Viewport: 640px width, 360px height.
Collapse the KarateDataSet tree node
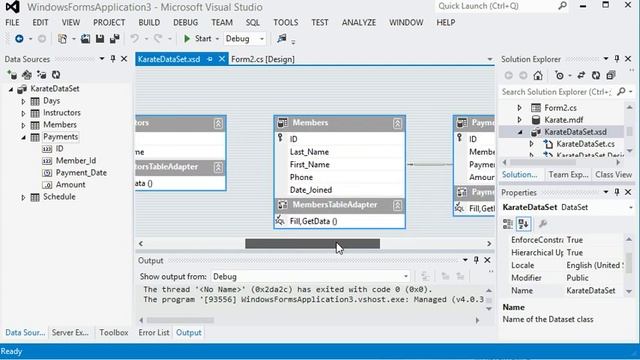pos(11,89)
